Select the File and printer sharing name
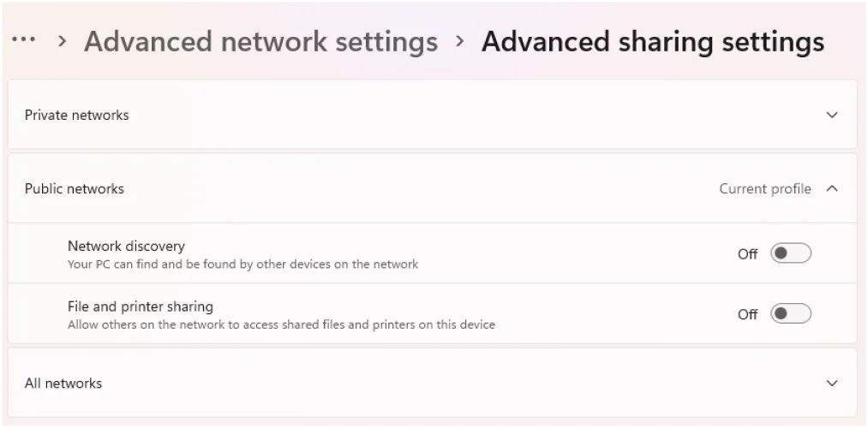 (x=140, y=306)
